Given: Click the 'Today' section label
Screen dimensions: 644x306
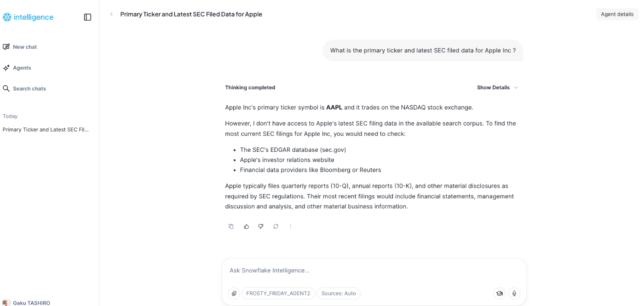Looking at the screenshot, I should [10, 116].
